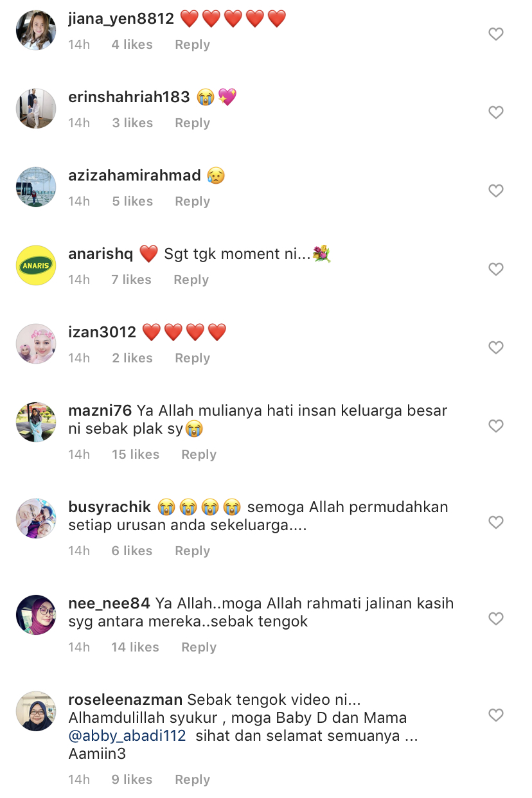The width and height of the screenshot is (532, 798).
Task: Reply to mazni76's comment
Action: [199, 454]
